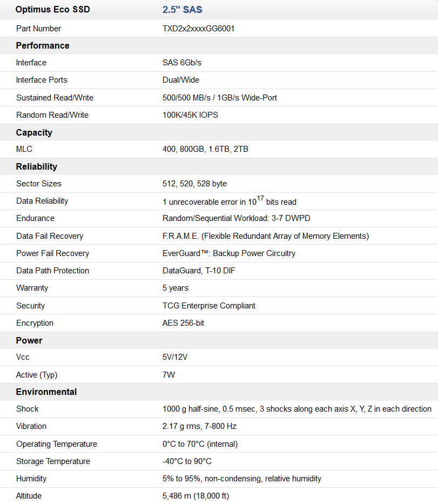Select the part number TXD2x2xxxxGG6001
Viewport: 438px width, 504px height.
pos(199,29)
